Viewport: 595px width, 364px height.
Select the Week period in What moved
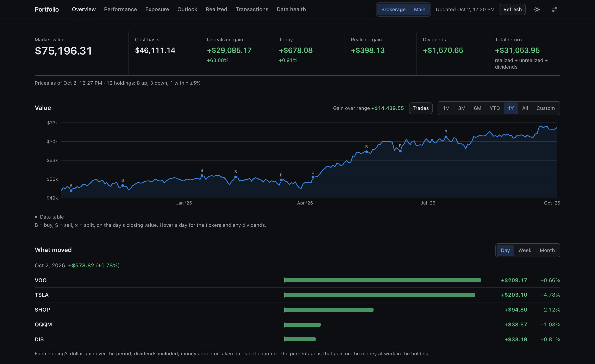coord(525,250)
